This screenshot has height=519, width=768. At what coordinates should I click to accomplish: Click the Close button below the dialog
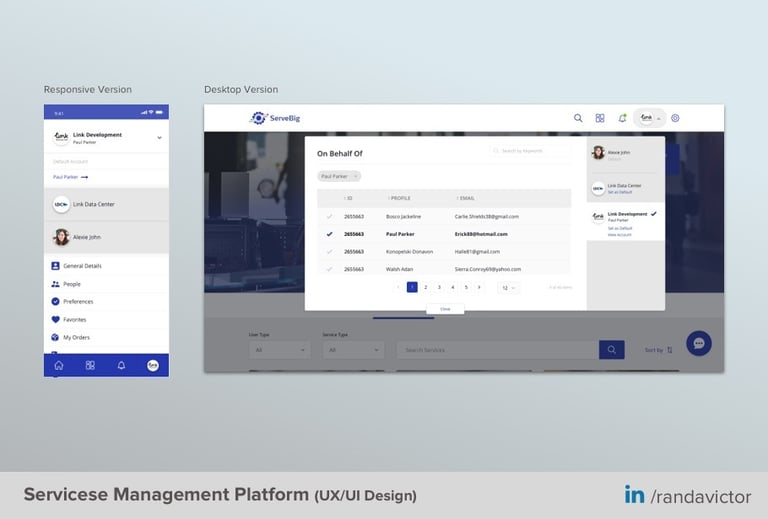point(445,309)
